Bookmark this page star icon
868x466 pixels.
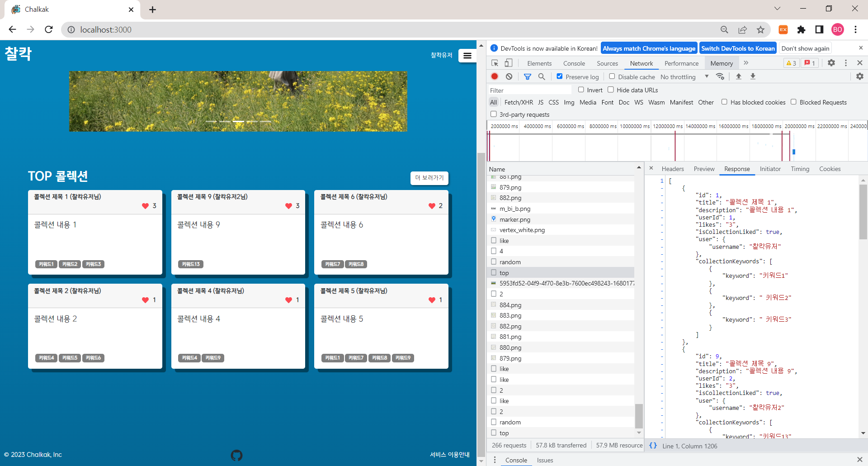[761, 29]
